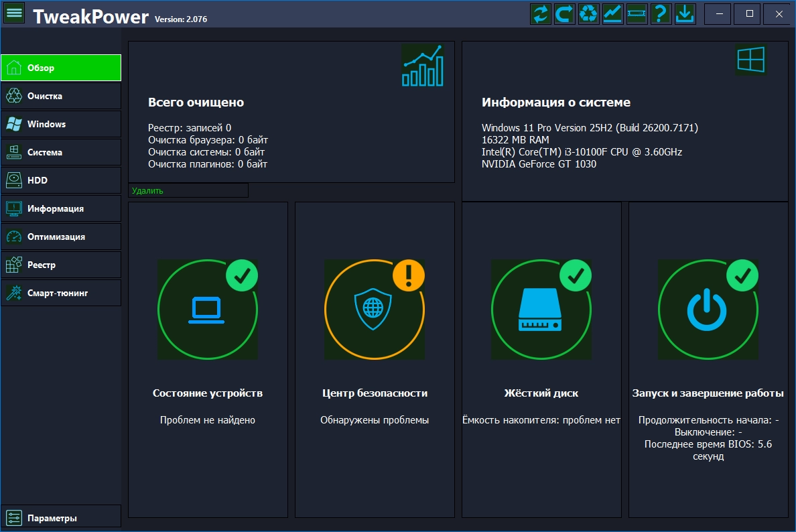Click the 'Реестр: записей 0' line

190,127
